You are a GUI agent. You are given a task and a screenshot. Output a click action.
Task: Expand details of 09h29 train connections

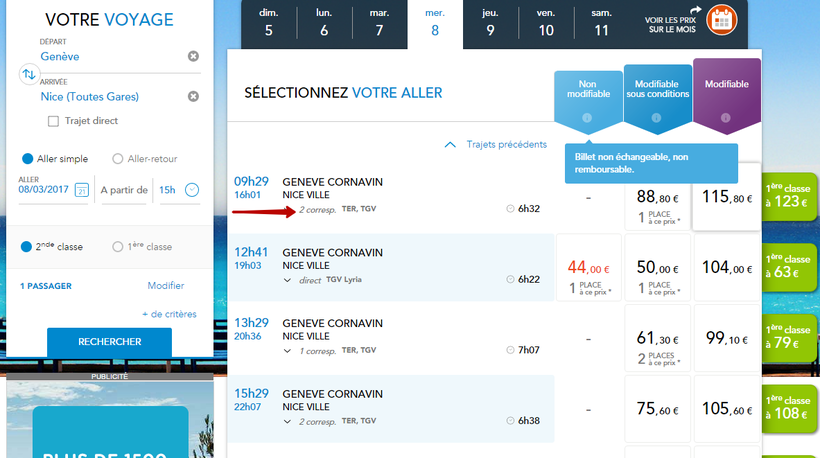289,210
